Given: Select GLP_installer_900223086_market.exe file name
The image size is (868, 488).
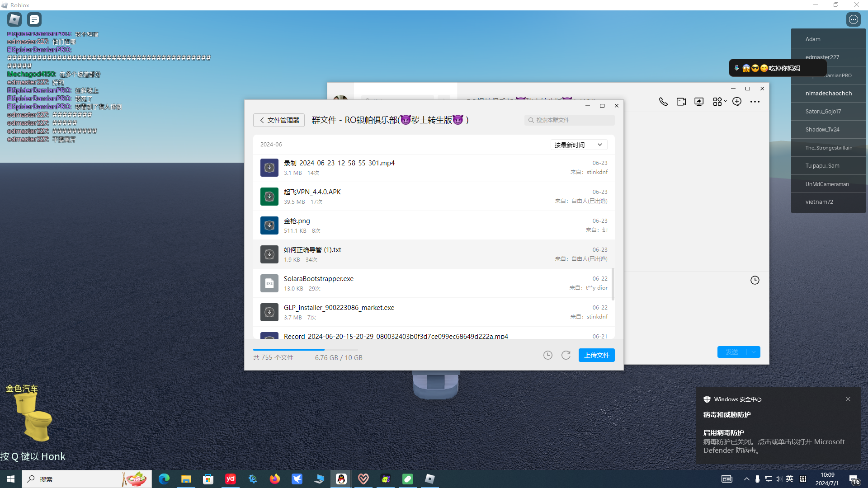Looking at the screenshot, I should coord(339,308).
